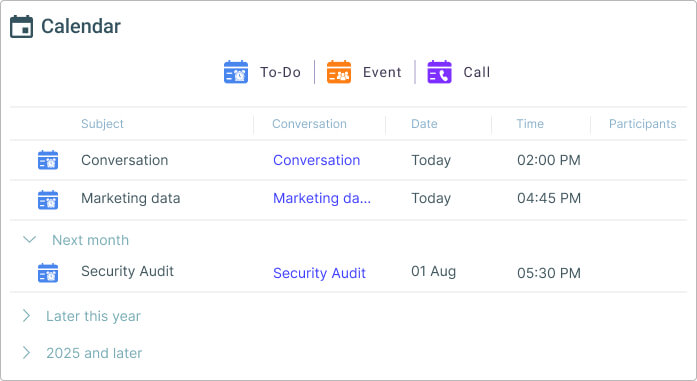Image resolution: width=697 pixels, height=381 pixels.
Task: Select the To-Do label
Action: tap(280, 72)
